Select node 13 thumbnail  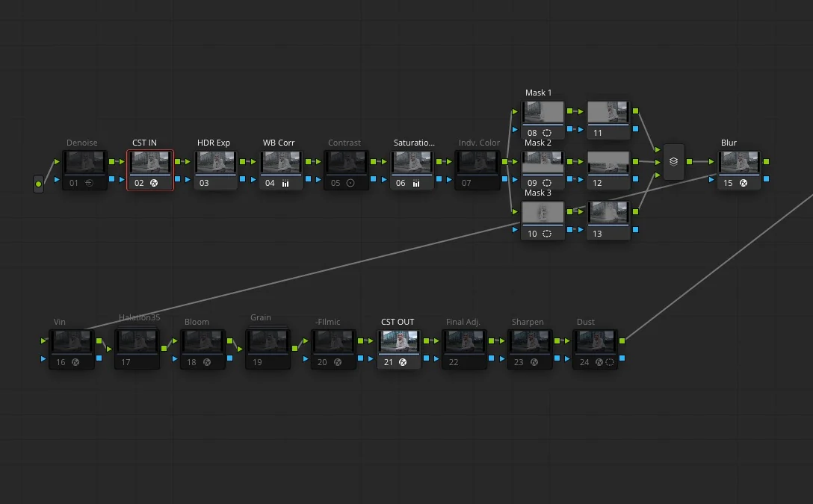(608, 213)
